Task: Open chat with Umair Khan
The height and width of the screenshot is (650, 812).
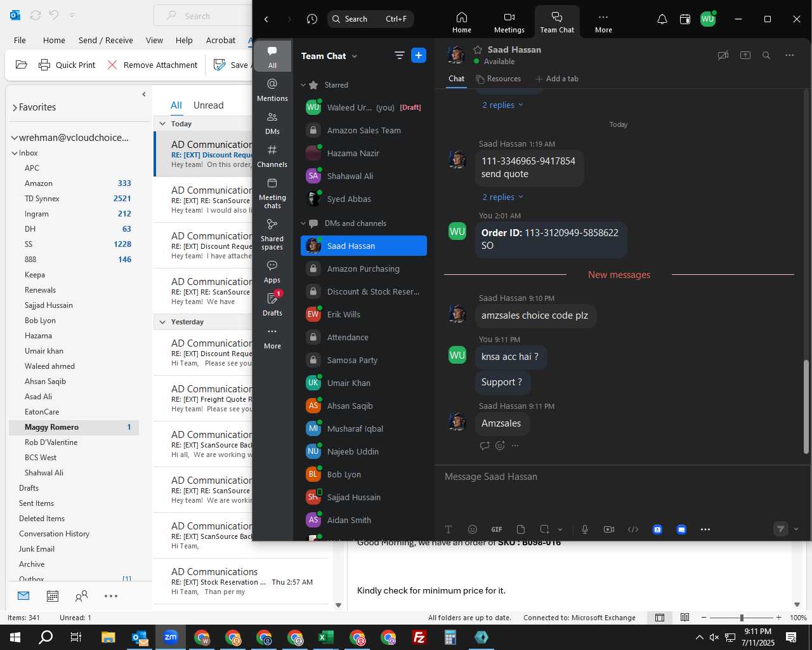Action: pyautogui.click(x=363, y=383)
